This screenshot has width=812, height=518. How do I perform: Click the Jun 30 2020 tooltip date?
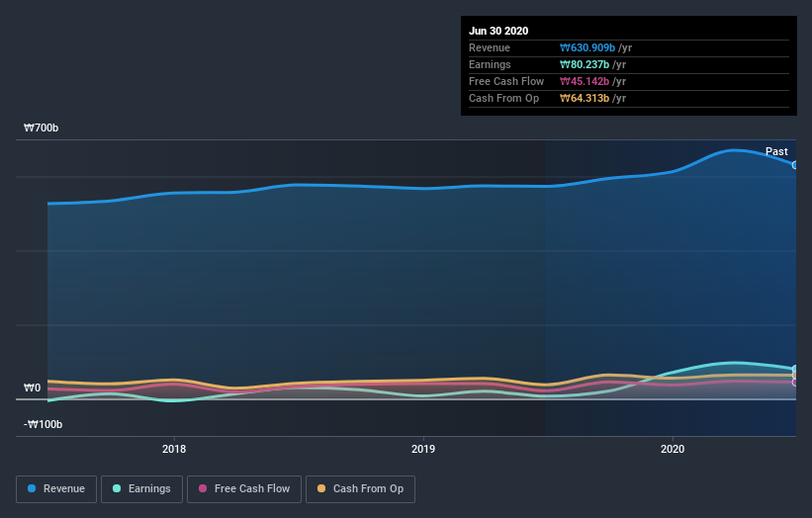click(498, 31)
